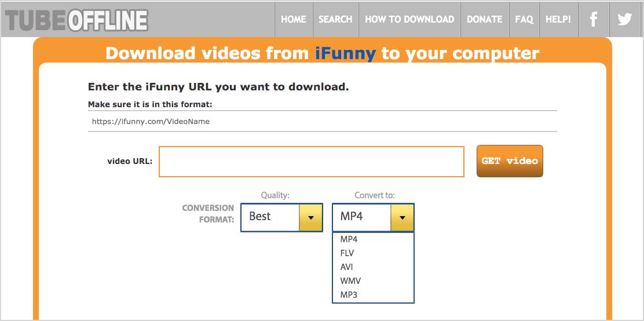This screenshot has width=644, height=321.
Task: Click the TubeOffline logo
Action: [x=76, y=20]
